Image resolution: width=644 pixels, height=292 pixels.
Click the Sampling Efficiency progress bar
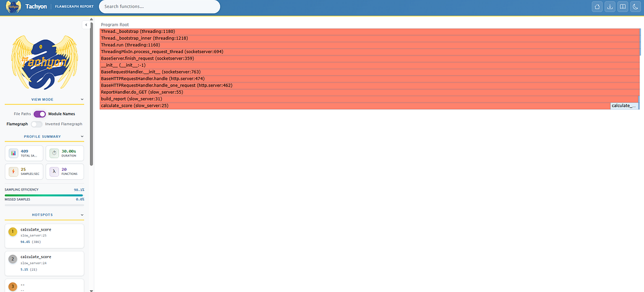pyautogui.click(x=44, y=195)
